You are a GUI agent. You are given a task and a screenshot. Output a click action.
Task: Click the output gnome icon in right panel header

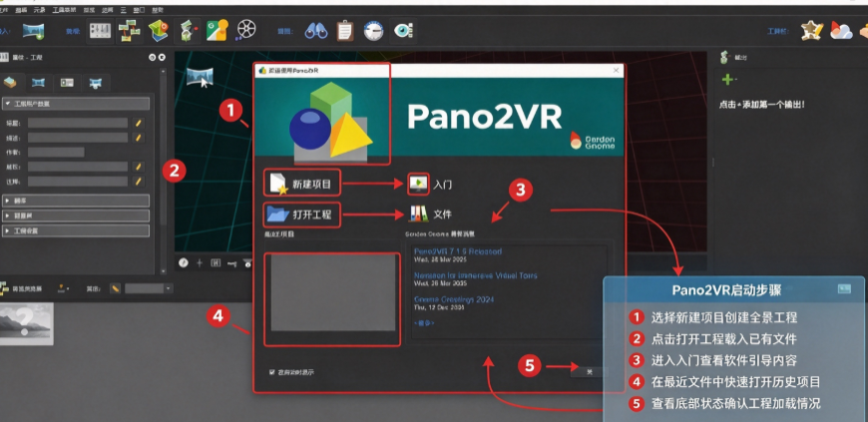coord(724,57)
